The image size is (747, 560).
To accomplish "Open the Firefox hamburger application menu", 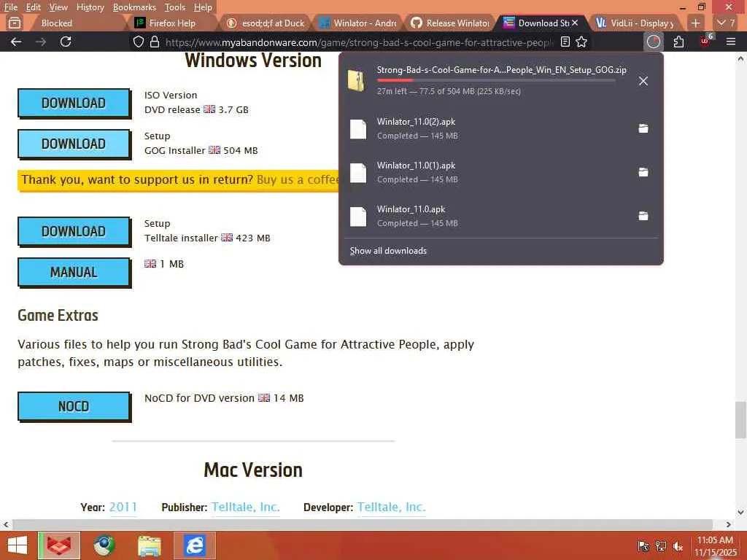I will coord(731,42).
